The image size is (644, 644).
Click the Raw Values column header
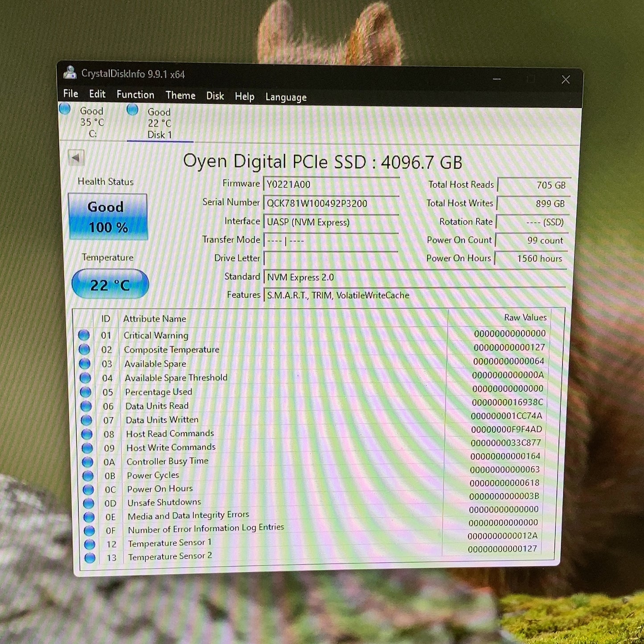(x=525, y=317)
